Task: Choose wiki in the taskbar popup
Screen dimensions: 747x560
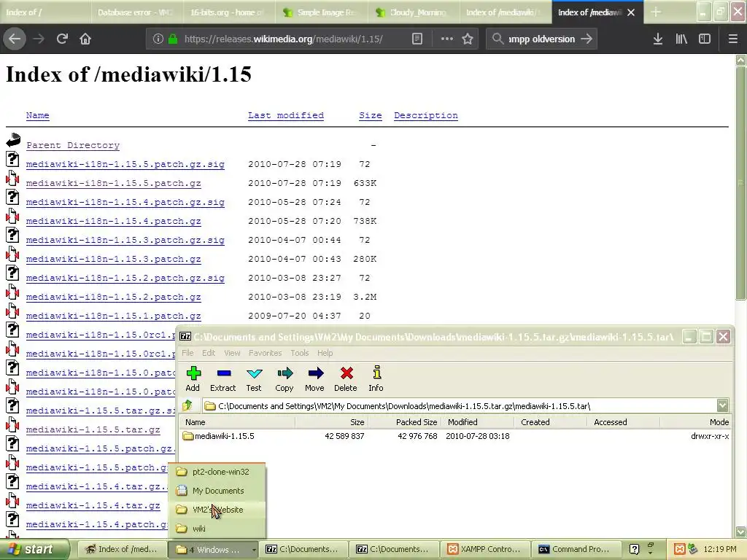Action: tap(217, 529)
